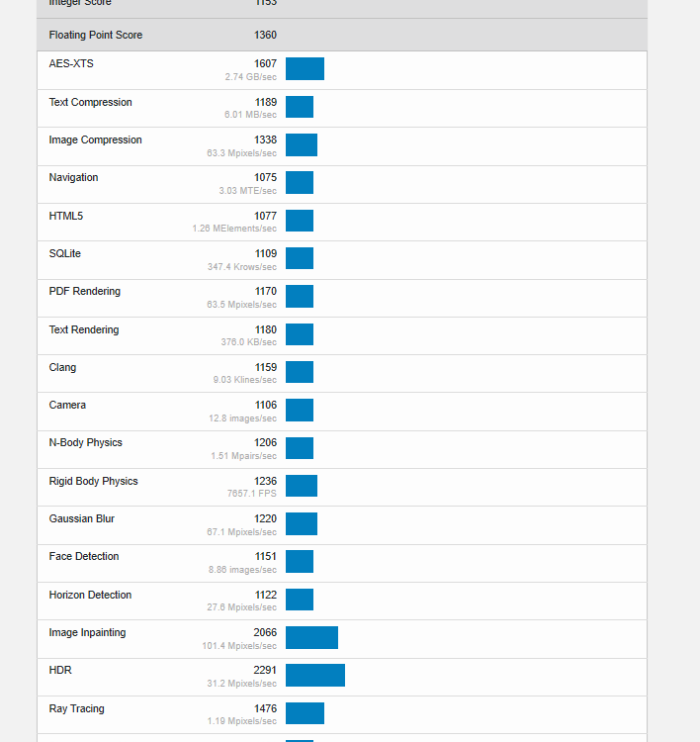This screenshot has height=742, width=700.
Task: Click the HDR score bar
Action: click(315, 676)
